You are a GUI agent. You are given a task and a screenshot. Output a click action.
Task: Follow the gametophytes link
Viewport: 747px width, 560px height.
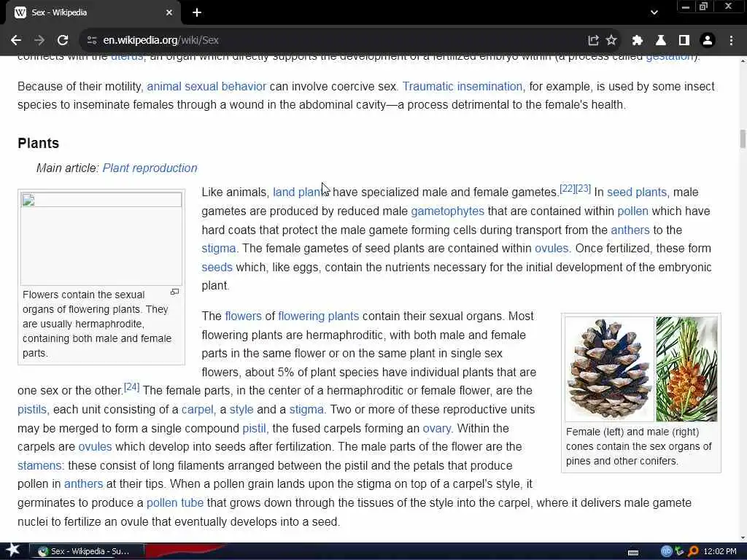[x=447, y=211]
